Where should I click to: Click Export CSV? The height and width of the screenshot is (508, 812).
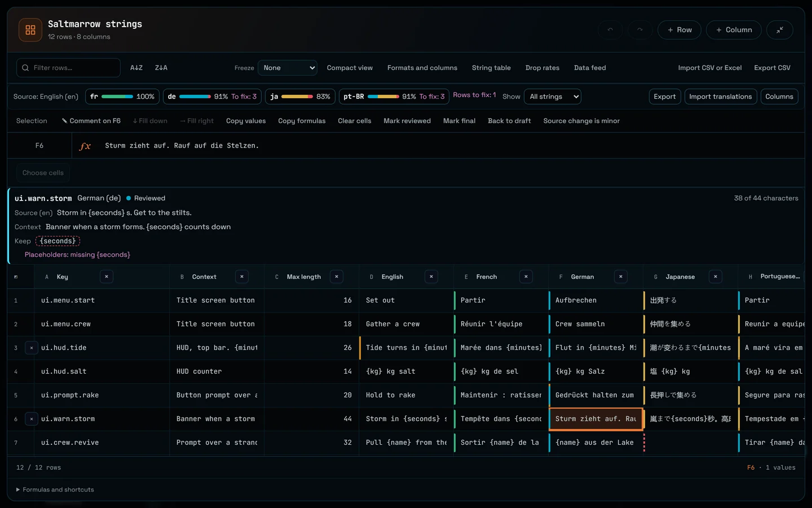click(772, 68)
